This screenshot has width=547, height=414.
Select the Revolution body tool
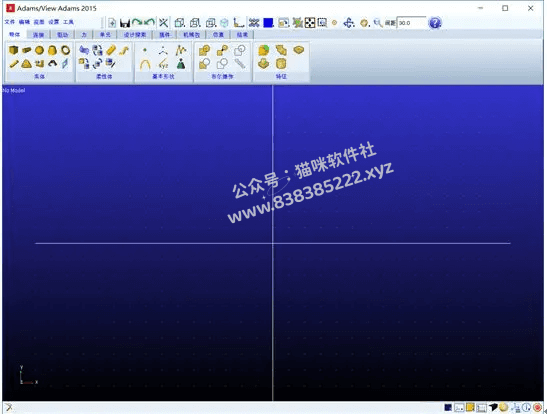[x=52, y=63]
